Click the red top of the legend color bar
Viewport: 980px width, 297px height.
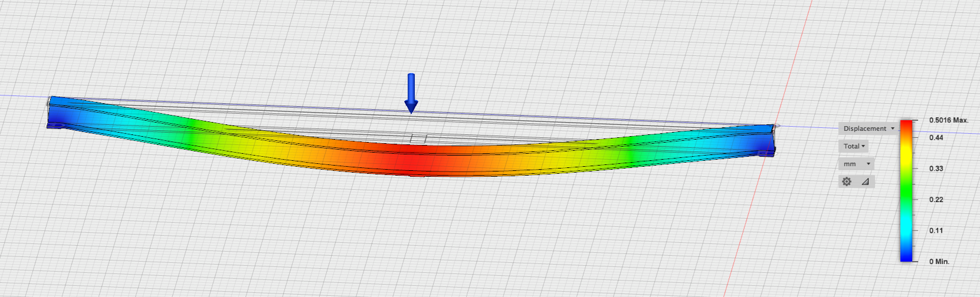[x=906, y=125]
